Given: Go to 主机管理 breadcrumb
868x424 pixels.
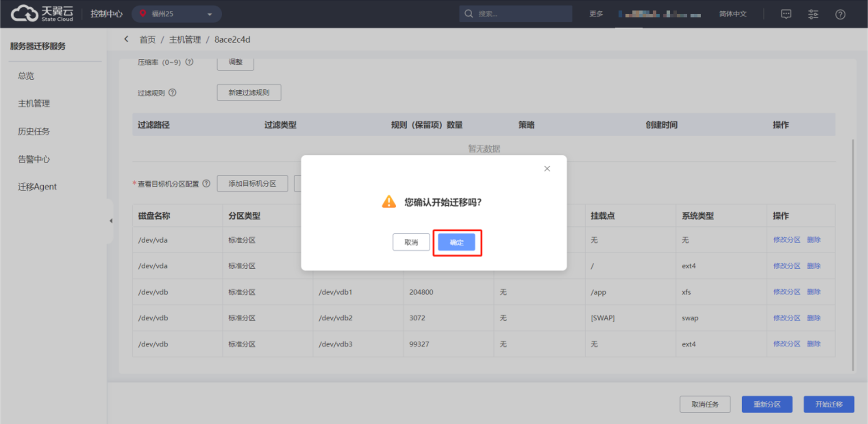Looking at the screenshot, I should pos(185,40).
